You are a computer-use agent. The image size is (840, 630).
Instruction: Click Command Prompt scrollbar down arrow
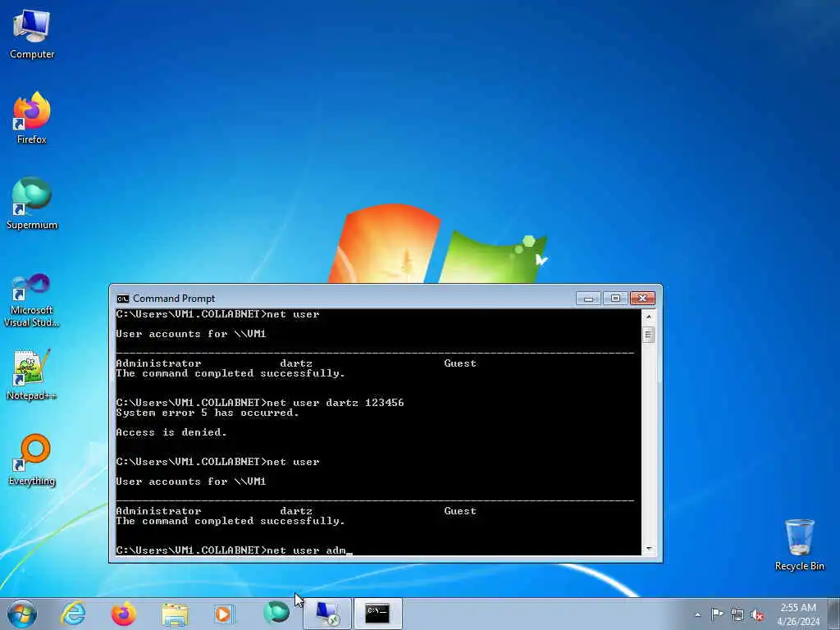click(648, 549)
